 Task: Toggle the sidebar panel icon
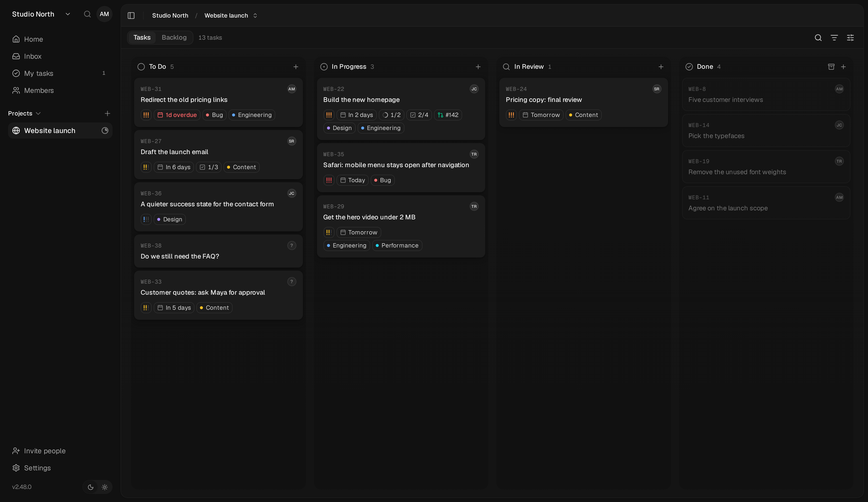[x=131, y=16]
